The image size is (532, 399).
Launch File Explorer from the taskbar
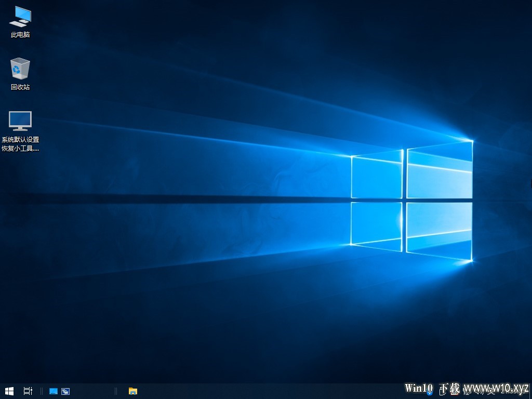tap(133, 391)
